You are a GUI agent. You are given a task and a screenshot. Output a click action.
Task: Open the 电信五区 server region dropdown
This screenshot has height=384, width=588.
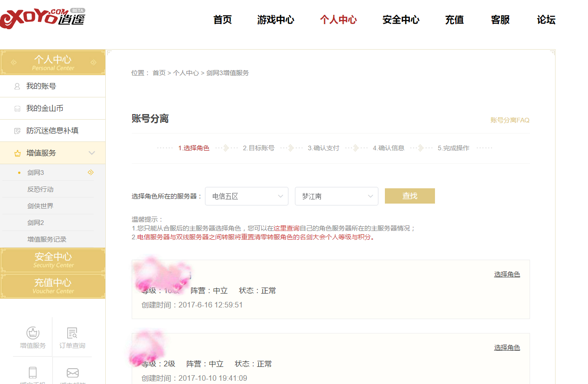247,196
